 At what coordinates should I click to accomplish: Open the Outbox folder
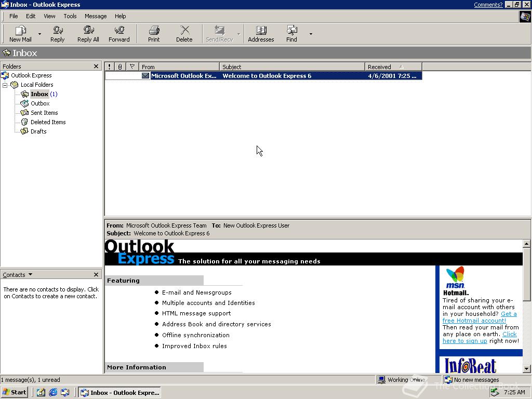pyautogui.click(x=40, y=103)
